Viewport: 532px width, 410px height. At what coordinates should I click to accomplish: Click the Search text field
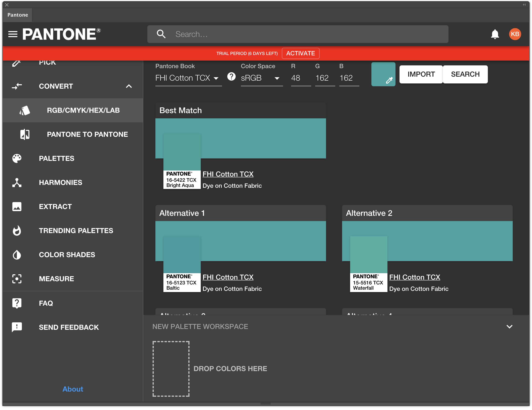coord(298,34)
